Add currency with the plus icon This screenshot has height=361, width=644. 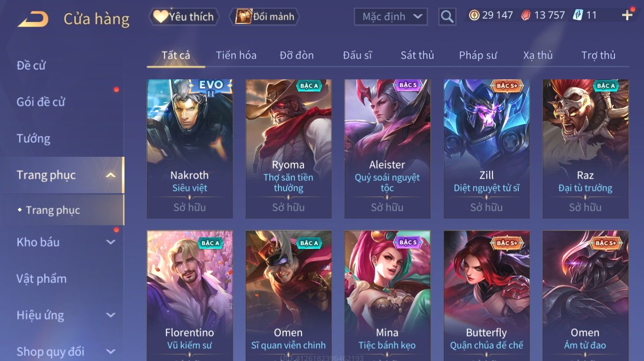point(627,16)
